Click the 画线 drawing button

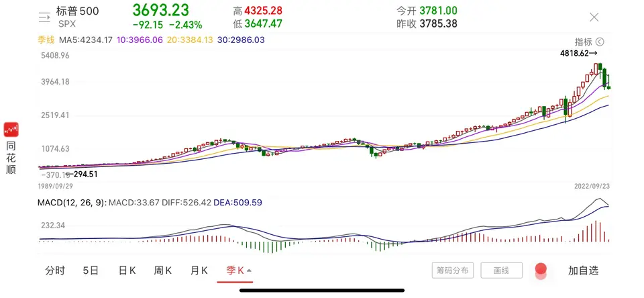[502, 270]
